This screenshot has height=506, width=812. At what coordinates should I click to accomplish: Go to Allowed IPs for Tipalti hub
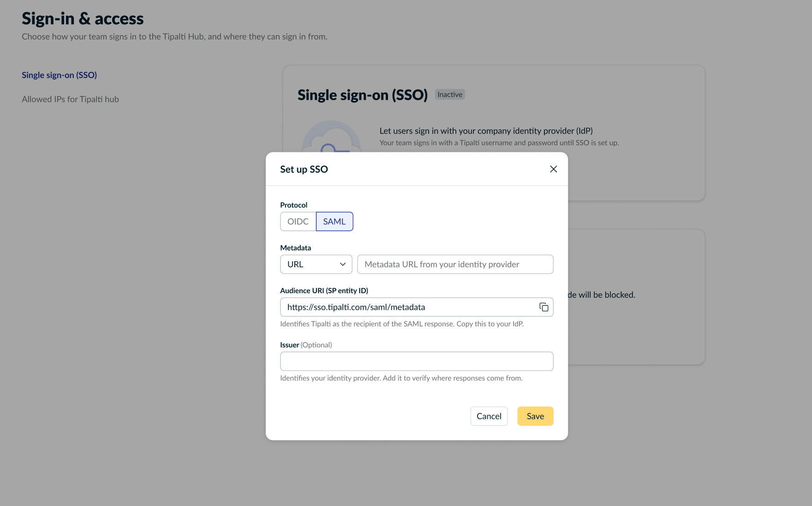click(x=70, y=99)
